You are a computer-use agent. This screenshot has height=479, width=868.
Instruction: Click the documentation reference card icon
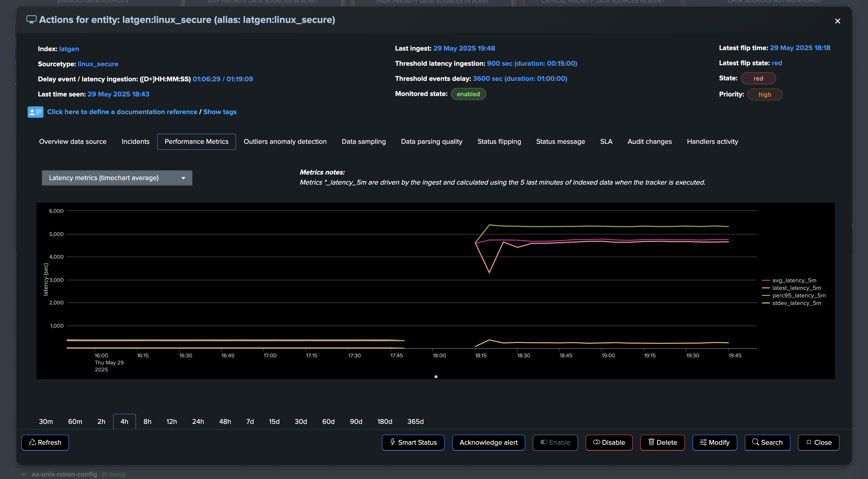(35, 112)
